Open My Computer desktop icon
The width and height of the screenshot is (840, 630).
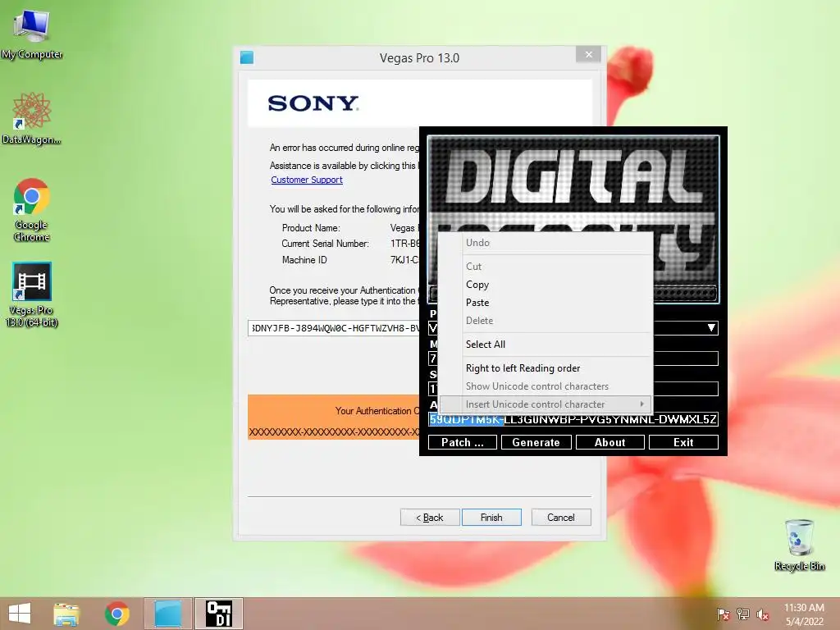coord(32,33)
